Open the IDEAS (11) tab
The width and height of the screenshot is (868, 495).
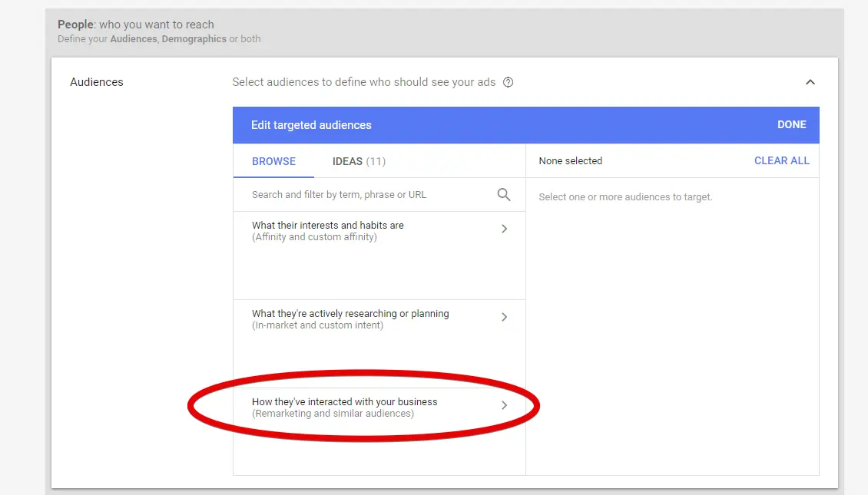click(x=359, y=161)
